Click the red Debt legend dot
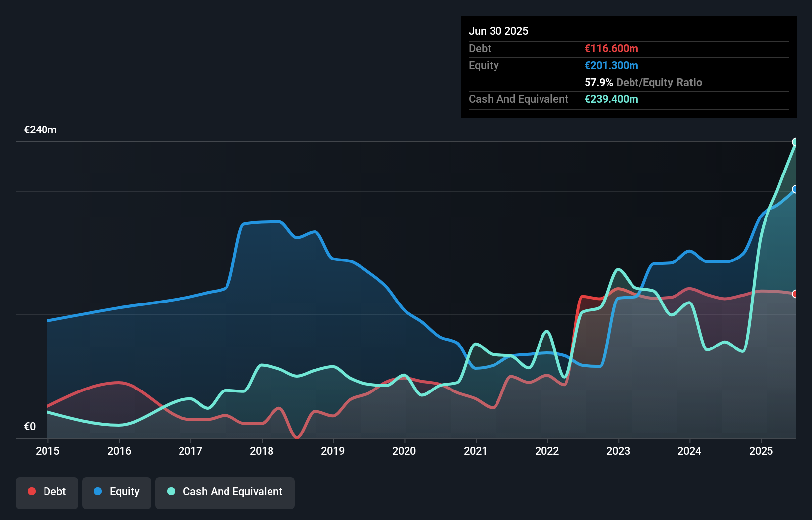This screenshot has height=520, width=812. click(32, 491)
